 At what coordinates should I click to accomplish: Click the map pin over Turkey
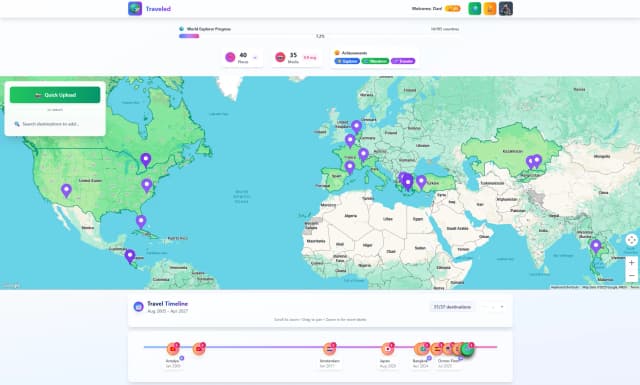point(421,182)
